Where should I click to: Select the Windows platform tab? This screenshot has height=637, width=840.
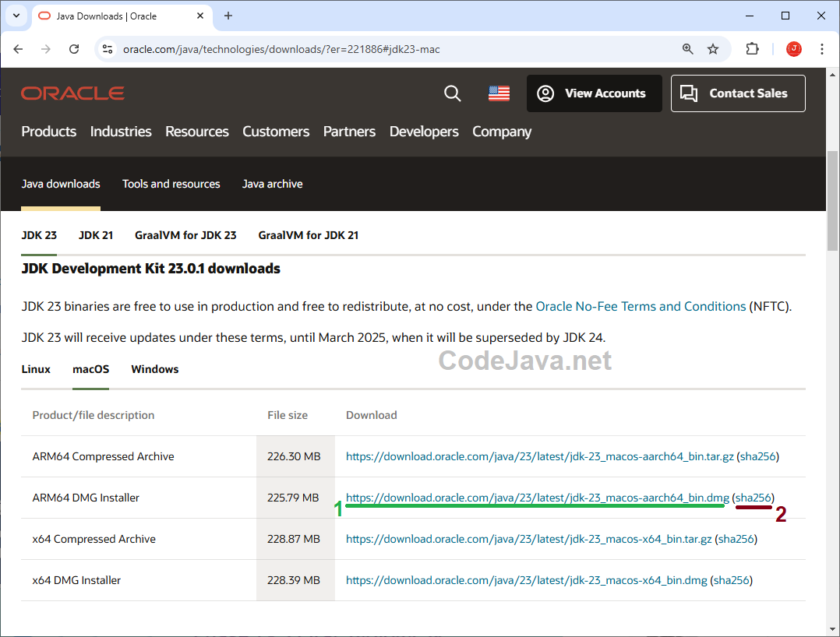click(x=155, y=369)
